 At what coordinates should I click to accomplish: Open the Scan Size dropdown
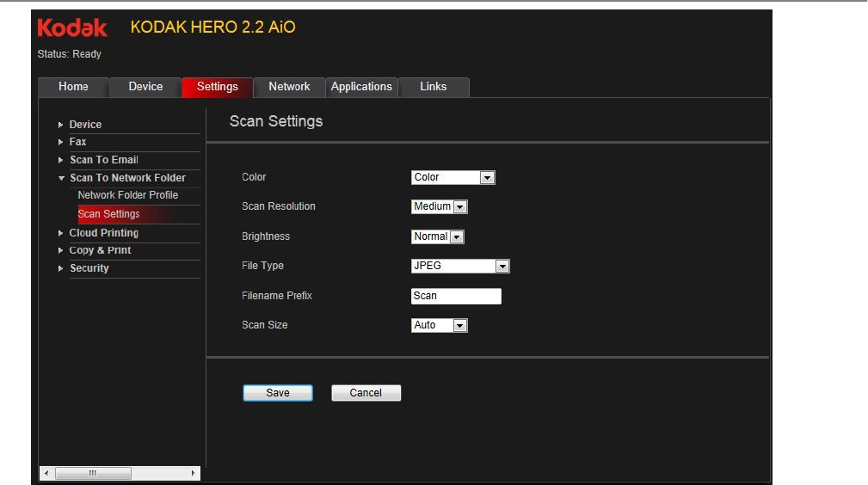pos(440,325)
